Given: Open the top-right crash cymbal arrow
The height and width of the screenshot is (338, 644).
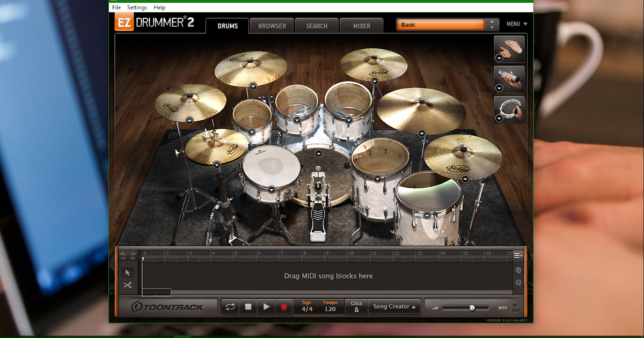Looking at the screenshot, I should (375, 80).
